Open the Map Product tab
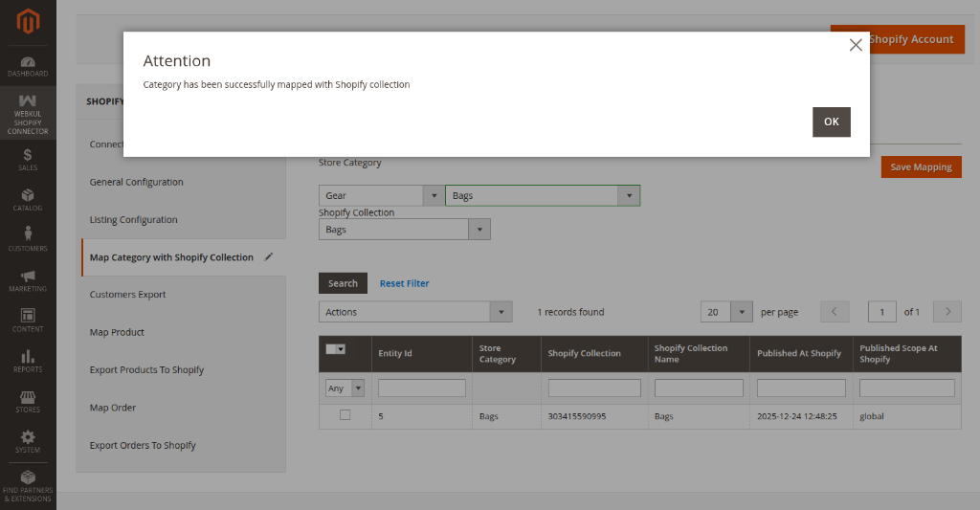 coord(117,332)
